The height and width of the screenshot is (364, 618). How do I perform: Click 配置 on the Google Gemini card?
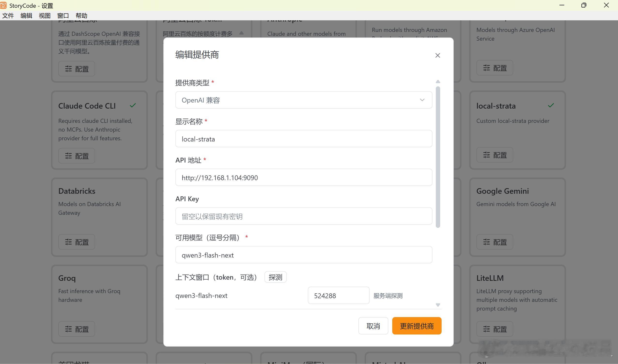(x=495, y=242)
